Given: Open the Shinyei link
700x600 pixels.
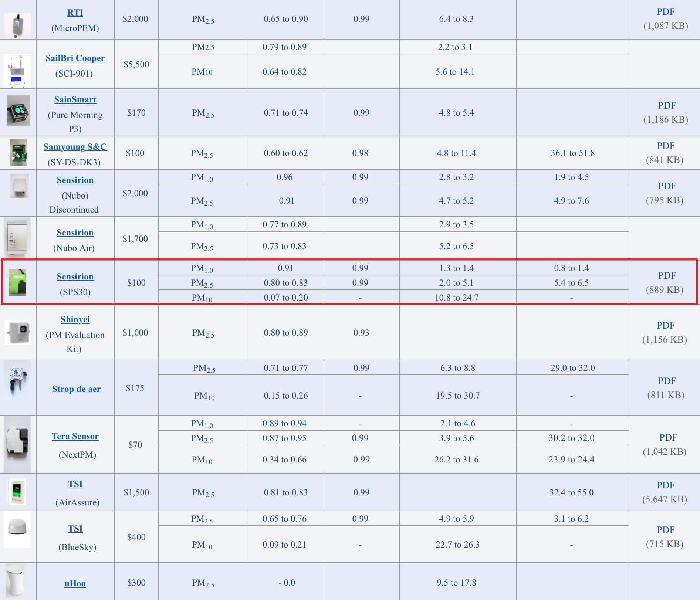Looking at the screenshot, I should coord(75,319).
